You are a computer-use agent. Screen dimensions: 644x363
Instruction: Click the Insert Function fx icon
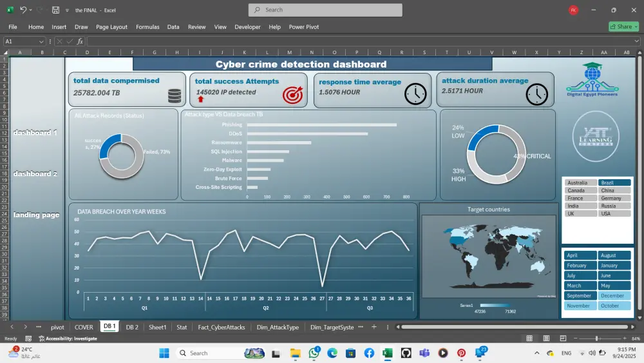pos(80,41)
